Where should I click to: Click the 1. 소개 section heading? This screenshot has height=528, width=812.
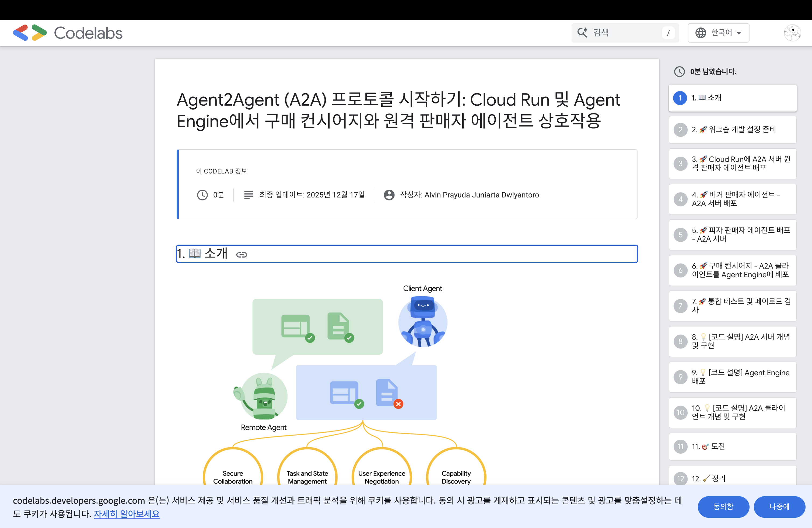(407, 253)
